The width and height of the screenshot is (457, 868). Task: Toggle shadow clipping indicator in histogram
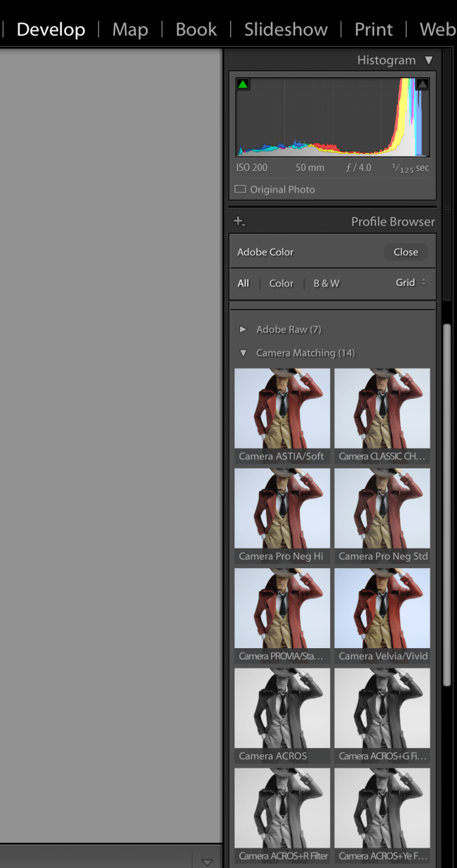pos(243,84)
